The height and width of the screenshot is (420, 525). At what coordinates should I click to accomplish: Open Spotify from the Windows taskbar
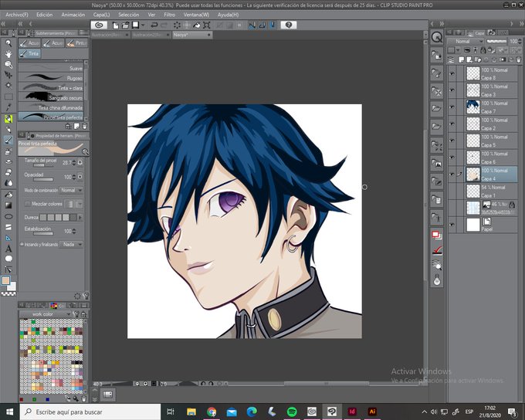click(292, 412)
